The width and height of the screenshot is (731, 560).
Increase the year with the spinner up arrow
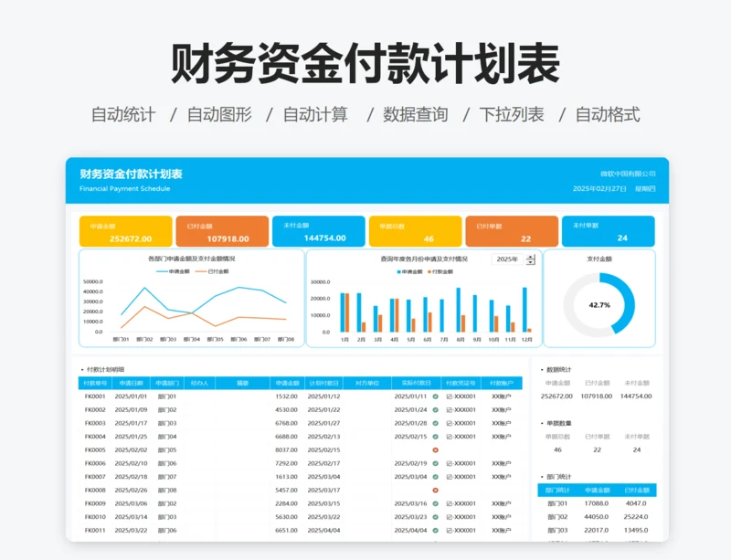531,257
